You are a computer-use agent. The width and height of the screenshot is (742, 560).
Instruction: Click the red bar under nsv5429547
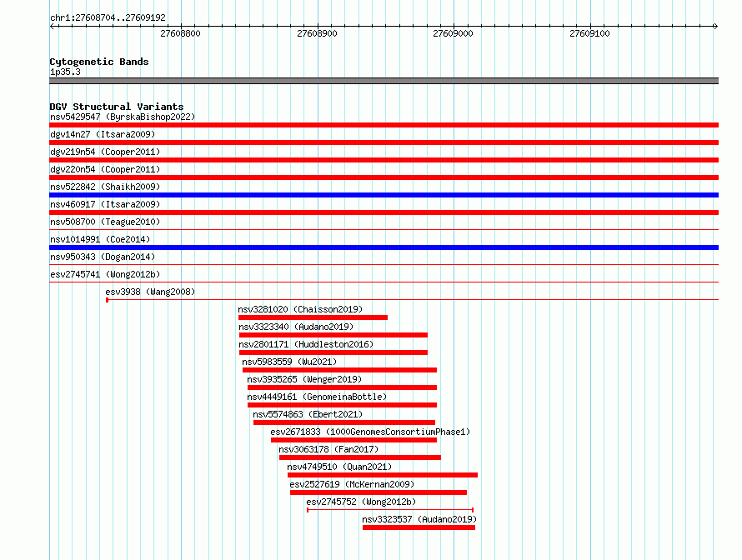point(384,125)
